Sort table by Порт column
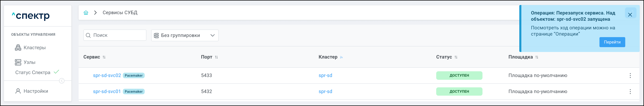The height and width of the screenshot is (106, 644). [216, 57]
